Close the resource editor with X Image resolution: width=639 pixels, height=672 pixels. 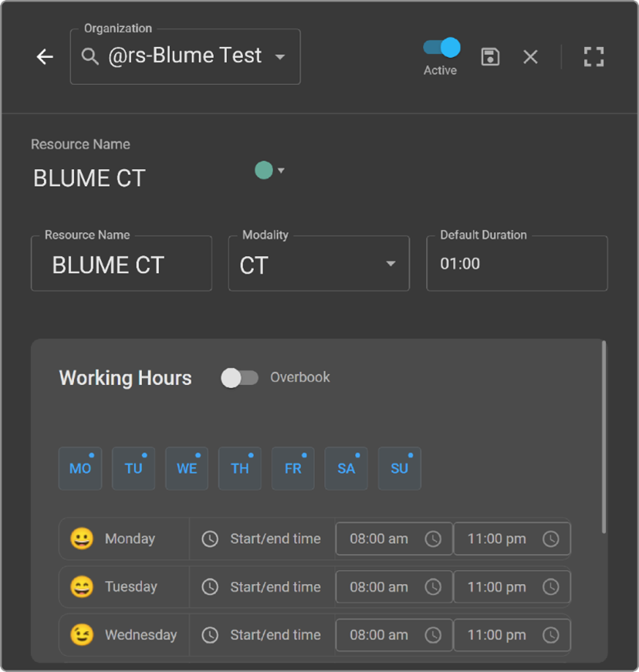tap(530, 56)
